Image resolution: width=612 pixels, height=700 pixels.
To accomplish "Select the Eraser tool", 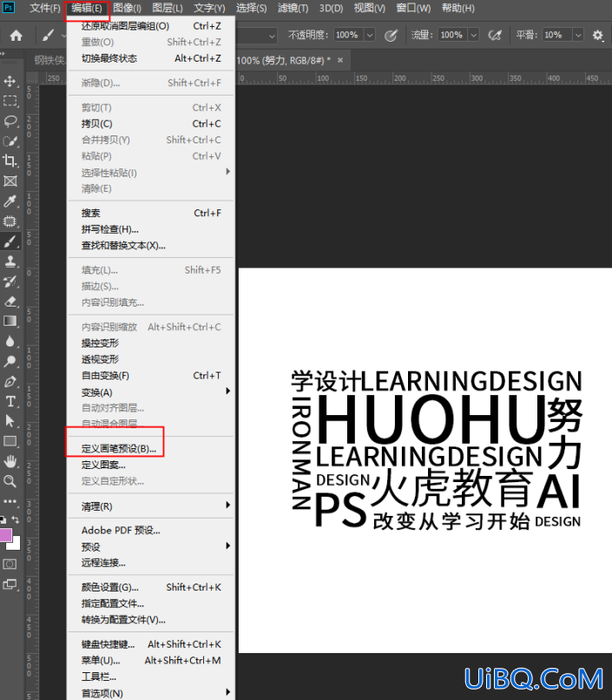I will click(x=10, y=301).
